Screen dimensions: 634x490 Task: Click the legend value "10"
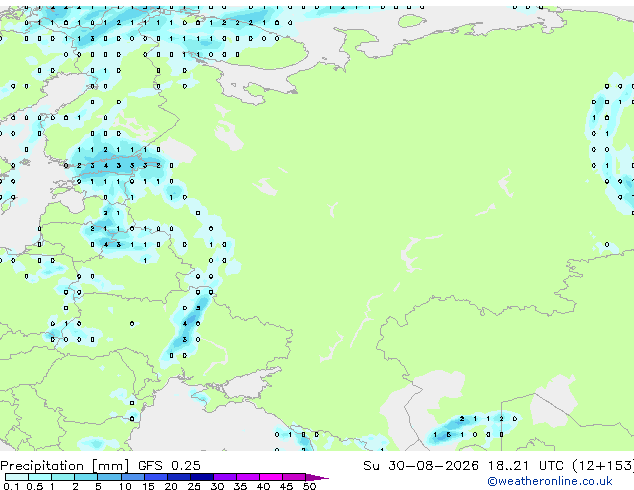125,486
